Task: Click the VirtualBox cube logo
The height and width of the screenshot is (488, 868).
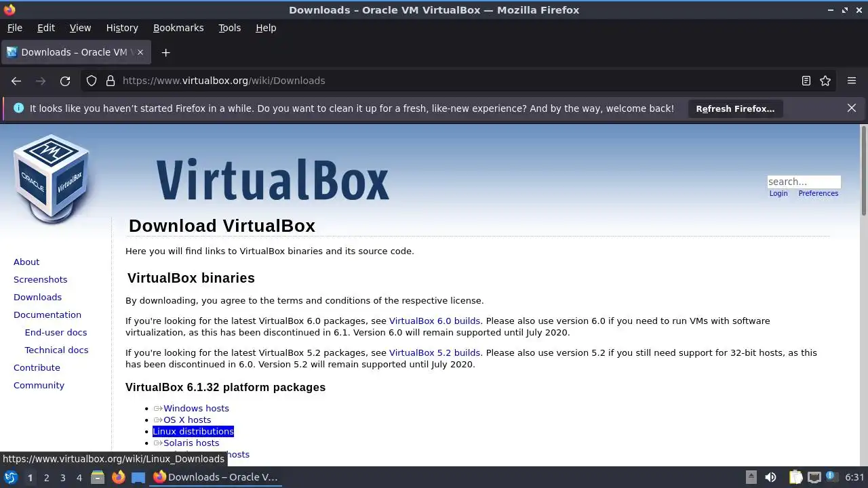Action: [51, 178]
